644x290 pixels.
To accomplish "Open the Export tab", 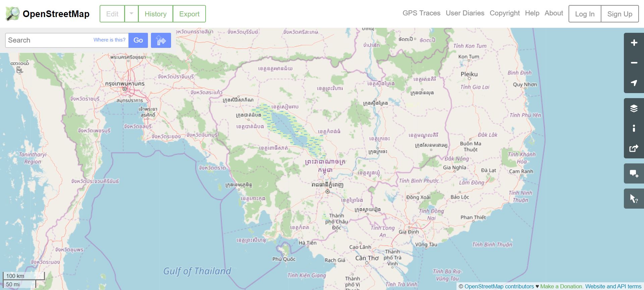I will pos(189,14).
